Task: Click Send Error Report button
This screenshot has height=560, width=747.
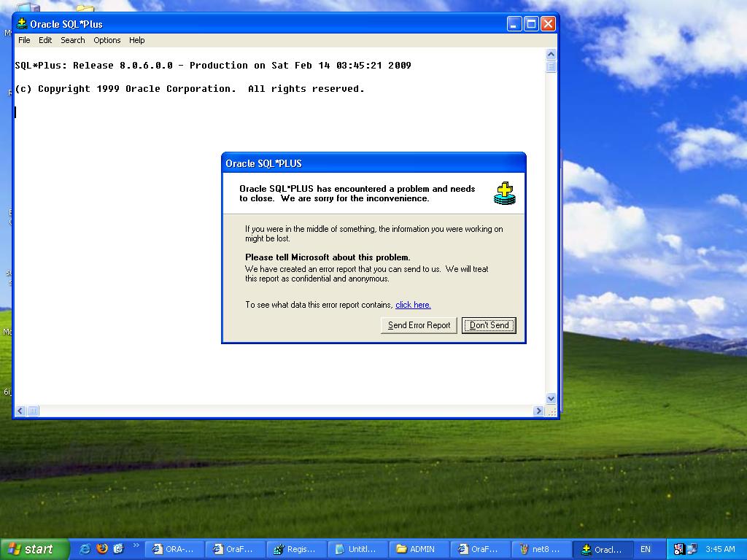Action: pos(419,325)
